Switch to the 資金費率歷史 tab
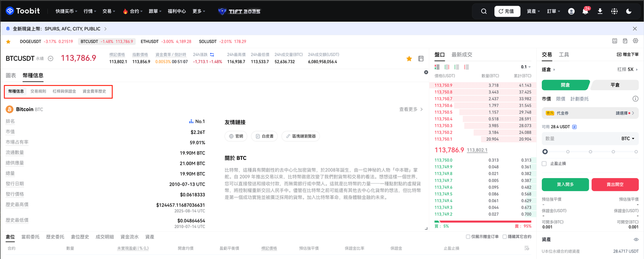 pos(94,92)
